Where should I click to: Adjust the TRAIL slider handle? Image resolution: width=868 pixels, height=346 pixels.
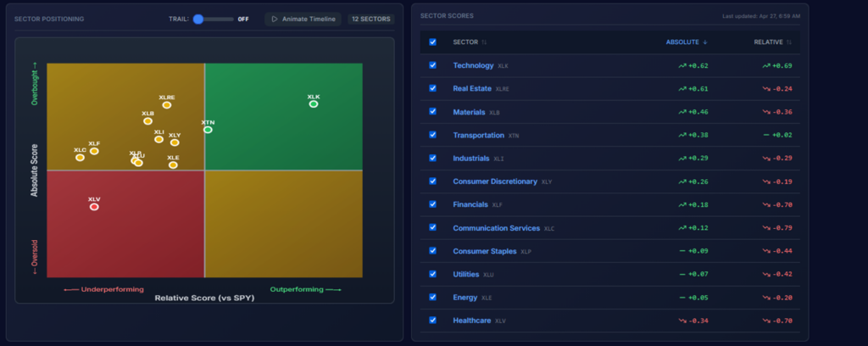click(x=198, y=19)
